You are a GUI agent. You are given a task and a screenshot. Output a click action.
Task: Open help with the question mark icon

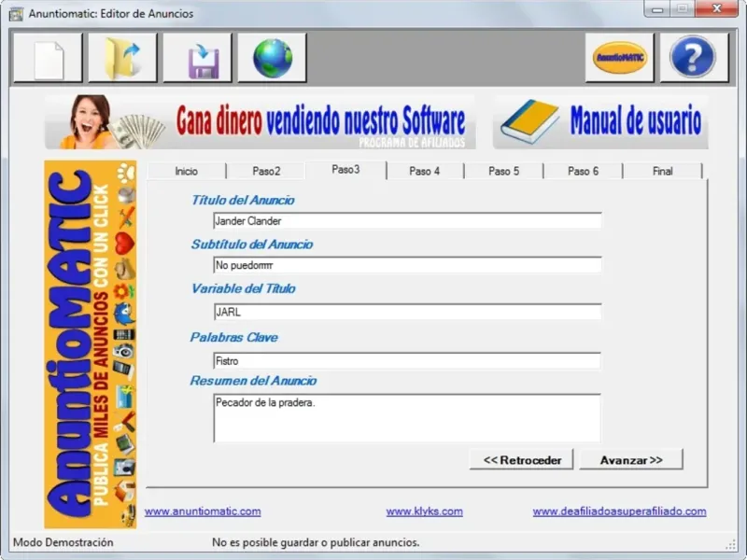tap(694, 58)
